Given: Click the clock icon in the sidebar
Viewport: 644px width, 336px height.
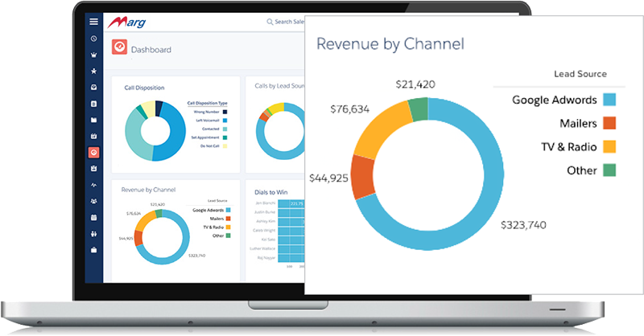Looking at the screenshot, I should point(94,39).
